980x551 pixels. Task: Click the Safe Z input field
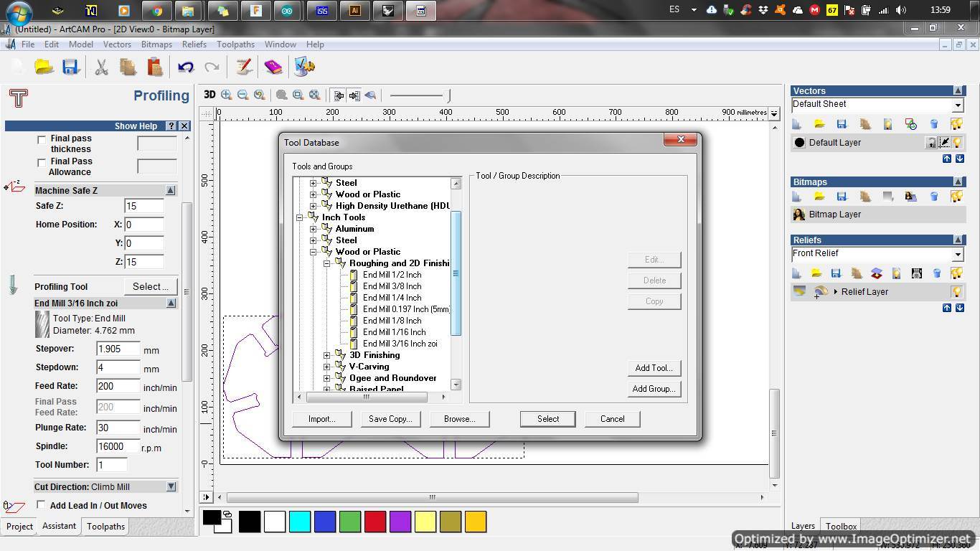pos(144,206)
